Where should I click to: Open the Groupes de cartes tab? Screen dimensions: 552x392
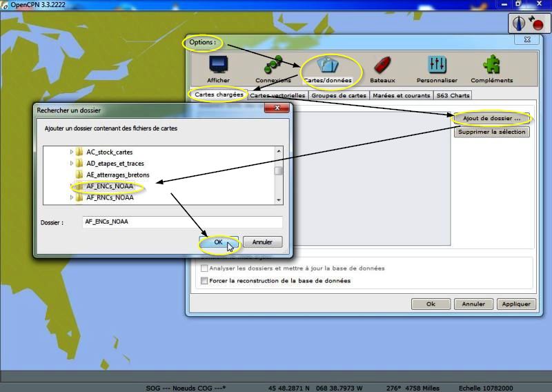[339, 95]
